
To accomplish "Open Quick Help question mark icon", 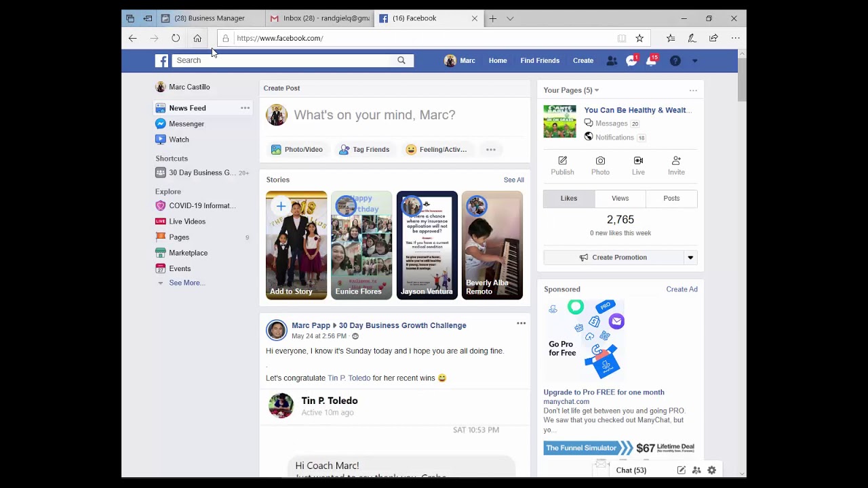I will click(675, 60).
